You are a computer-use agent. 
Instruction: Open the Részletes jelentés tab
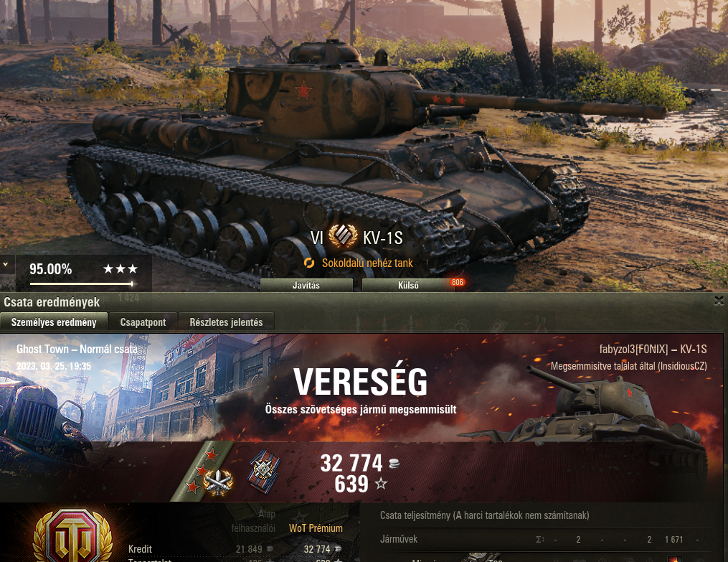226,322
